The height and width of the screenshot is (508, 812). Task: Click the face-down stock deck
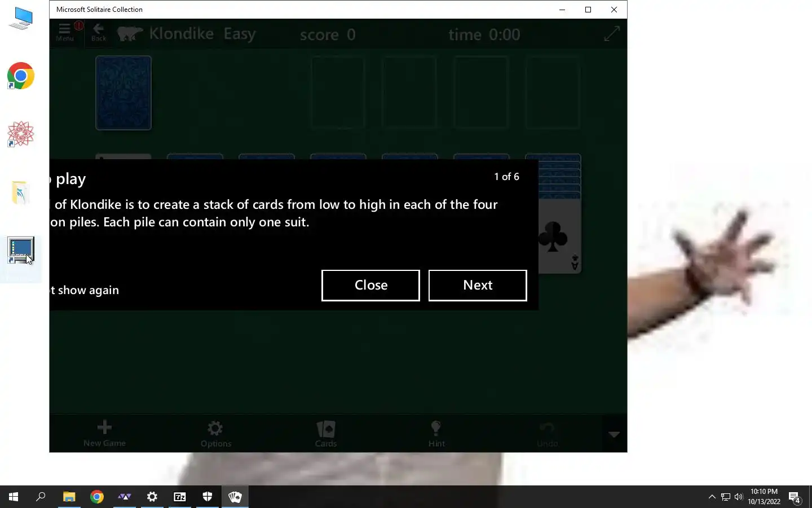pyautogui.click(x=123, y=93)
